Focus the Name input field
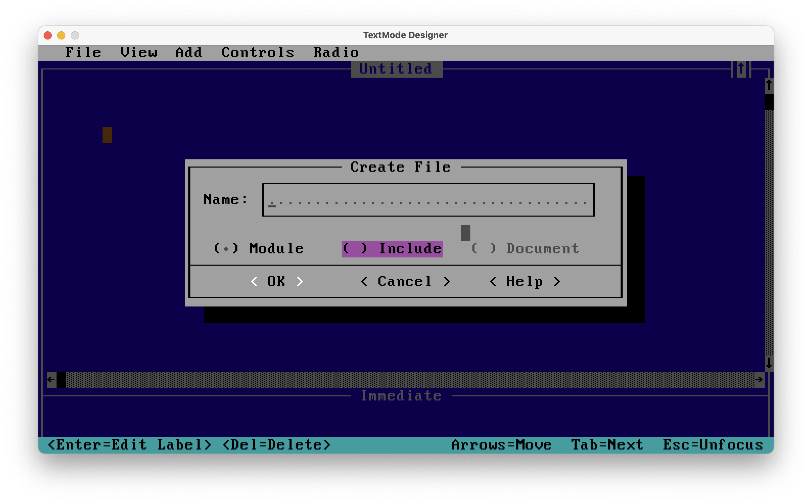The width and height of the screenshot is (812, 504). click(x=428, y=200)
